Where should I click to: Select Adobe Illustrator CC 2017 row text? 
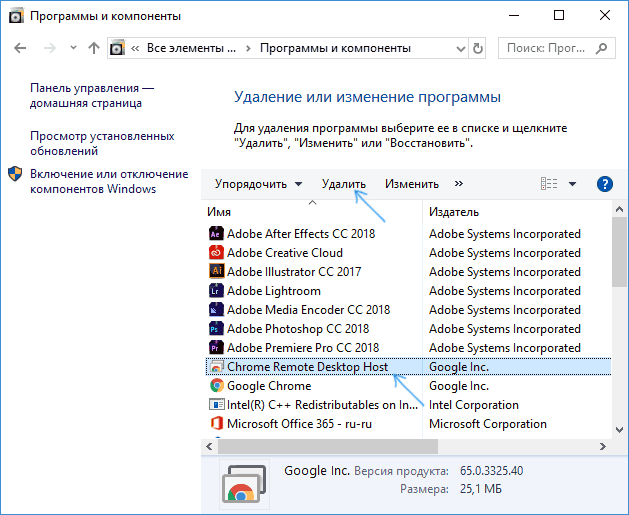pos(294,272)
